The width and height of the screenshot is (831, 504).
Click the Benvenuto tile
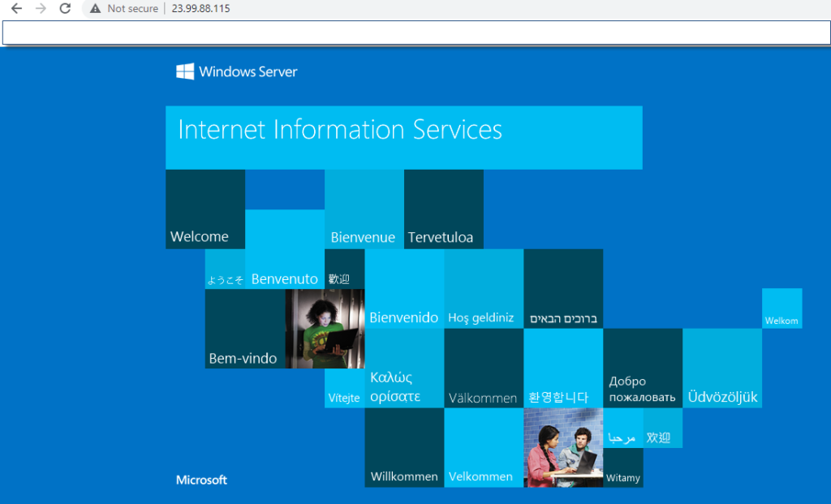click(x=285, y=249)
